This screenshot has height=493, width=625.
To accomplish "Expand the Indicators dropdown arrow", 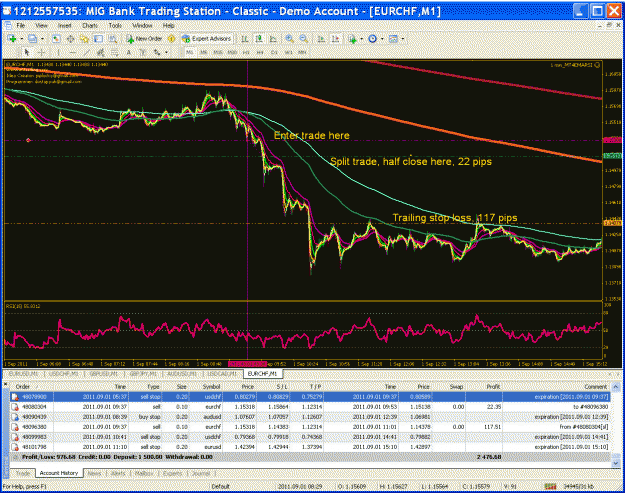I will [362, 39].
